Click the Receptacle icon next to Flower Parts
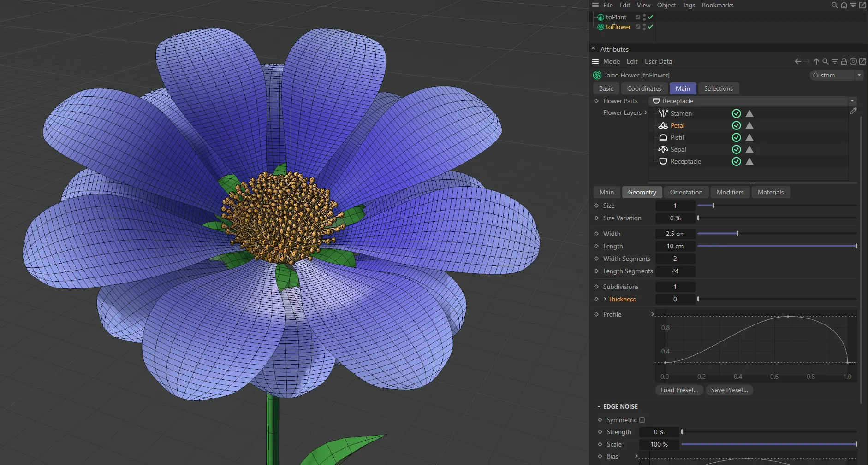The width and height of the screenshot is (868, 465). point(656,101)
